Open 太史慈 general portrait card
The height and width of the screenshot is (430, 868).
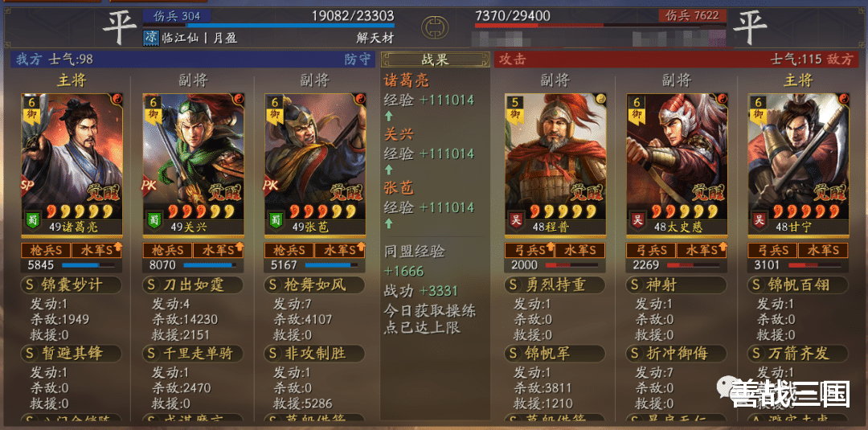pos(677,164)
